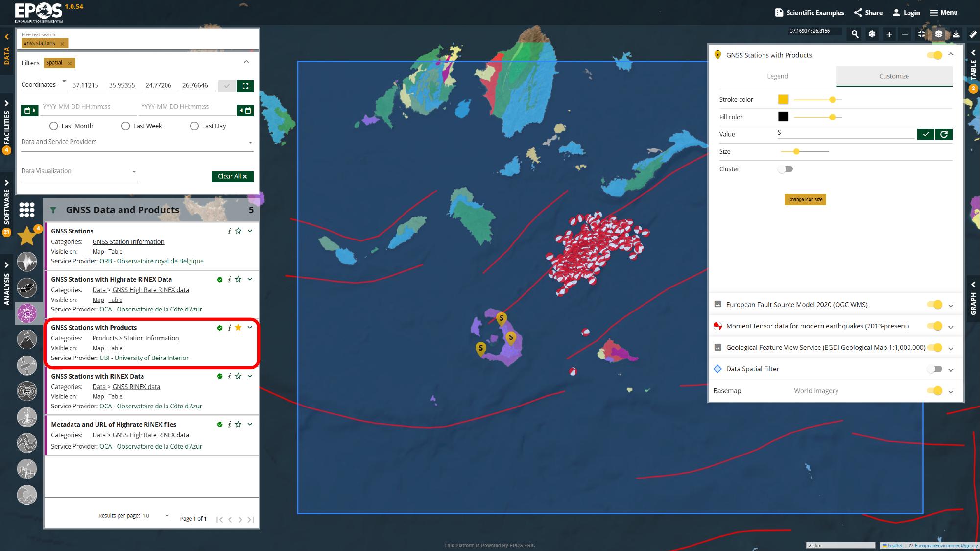
Task: Click the Clear All filters button
Action: pyautogui.click(x=232, y=177)
